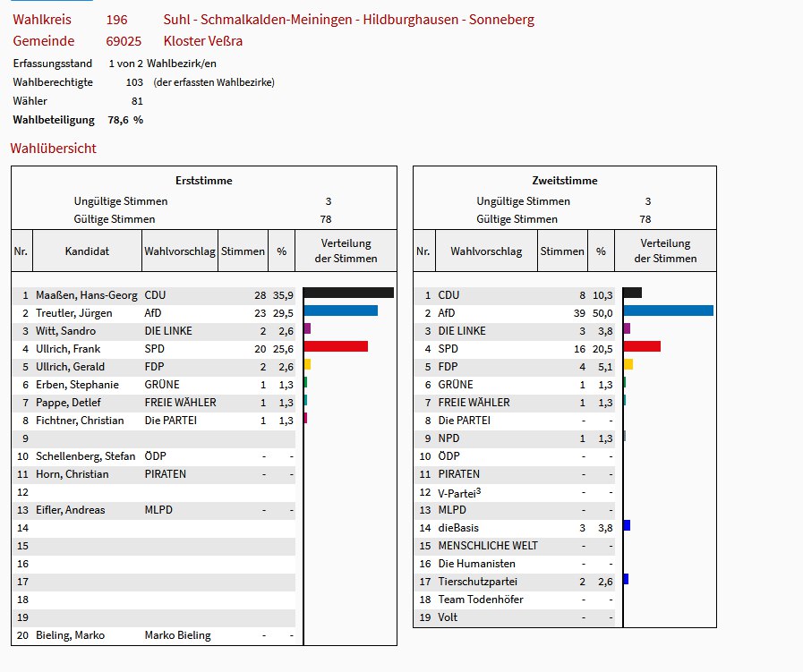The width and height of the screenshot is (803, 672).
Task: Click 'MENSCHLICHE WELT' party row
Action: pos(515,546)
